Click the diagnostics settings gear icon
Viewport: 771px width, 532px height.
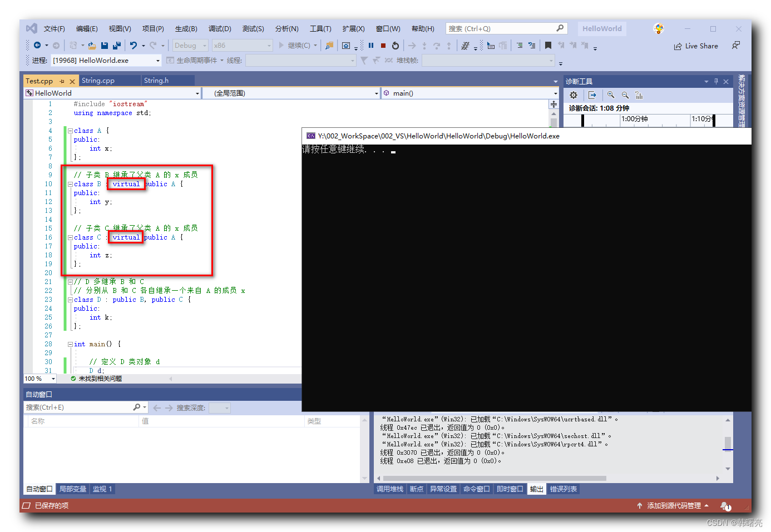pyautogui.click(x=574, y=95)
